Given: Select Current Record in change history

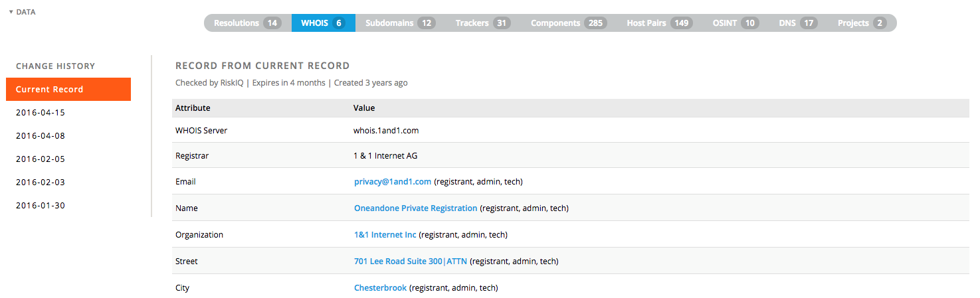Looking at the screenshot, I should pyautogui.click(x=68, y=90).
